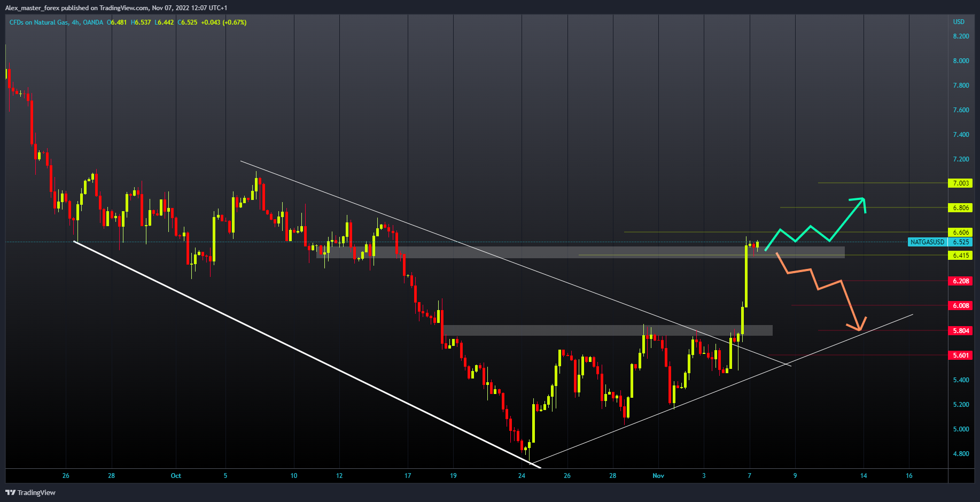This screenshot has height=502, width=980.
Task: Click the 6.806 price label
Action: (961, 207)
